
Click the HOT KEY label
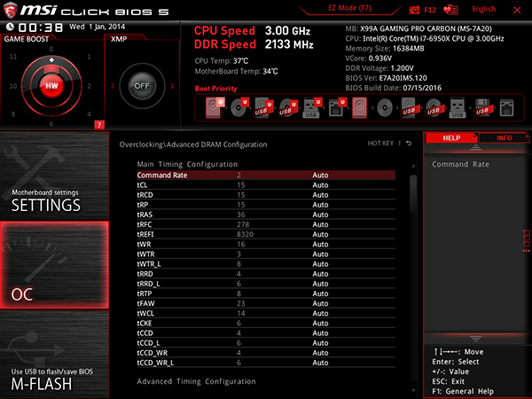(x=380, y=143)
